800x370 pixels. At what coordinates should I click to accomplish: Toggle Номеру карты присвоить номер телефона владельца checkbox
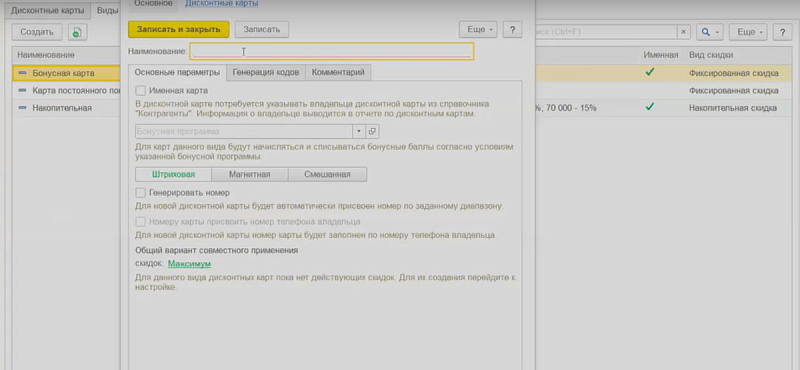pos(140,221)
